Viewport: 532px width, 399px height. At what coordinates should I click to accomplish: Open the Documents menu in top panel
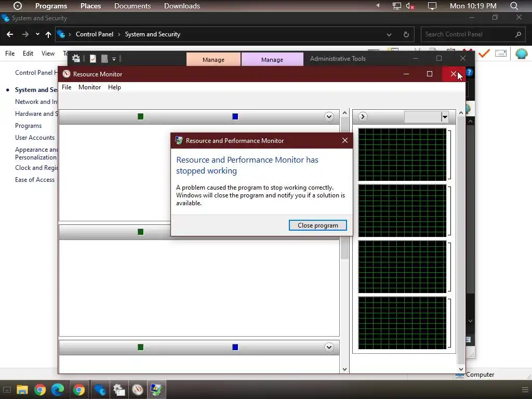(132, 6)
